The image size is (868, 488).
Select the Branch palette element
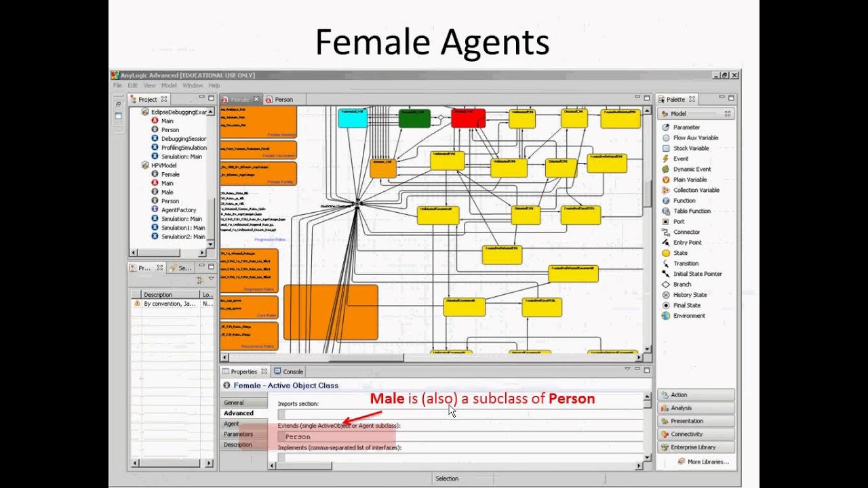(x=682, y=284)
